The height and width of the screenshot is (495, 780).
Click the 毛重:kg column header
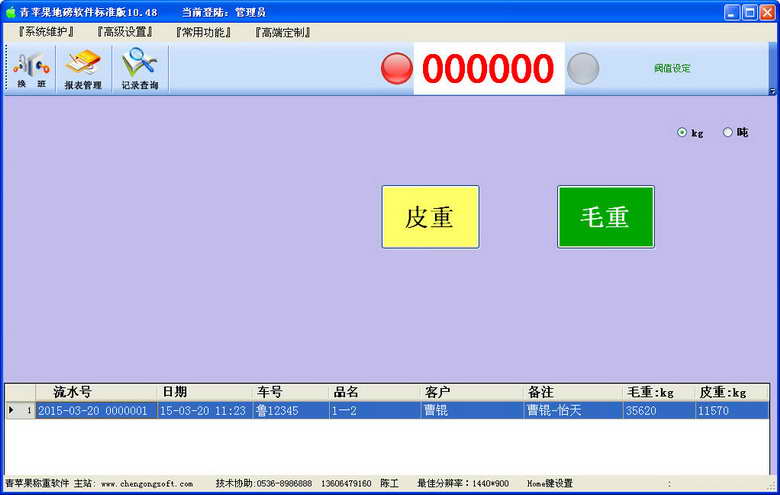tap(659, 393)
